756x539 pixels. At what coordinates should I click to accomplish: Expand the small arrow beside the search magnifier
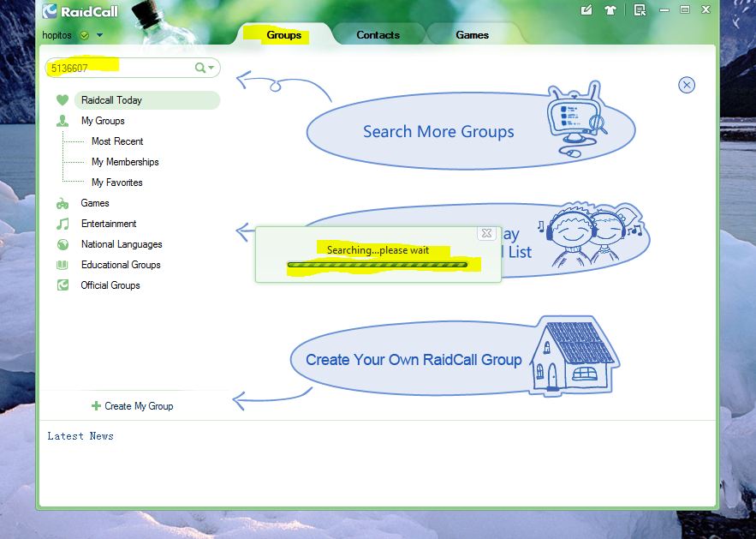tap(211, 68)
